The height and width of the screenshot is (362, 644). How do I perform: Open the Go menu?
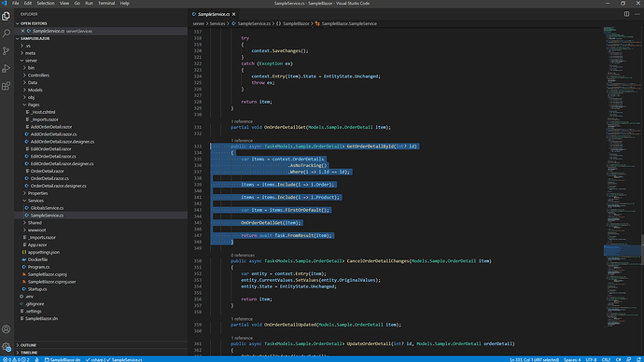click(77, 4)
